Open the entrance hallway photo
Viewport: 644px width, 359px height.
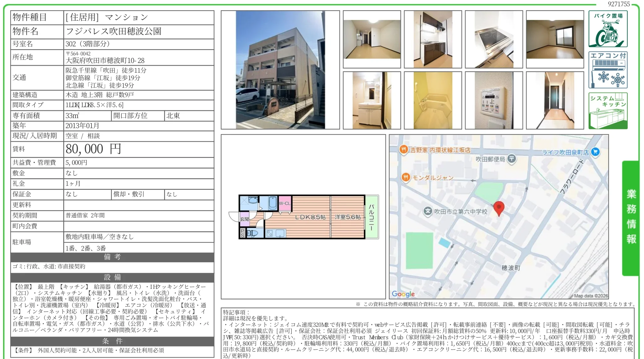tap(554, 100)
